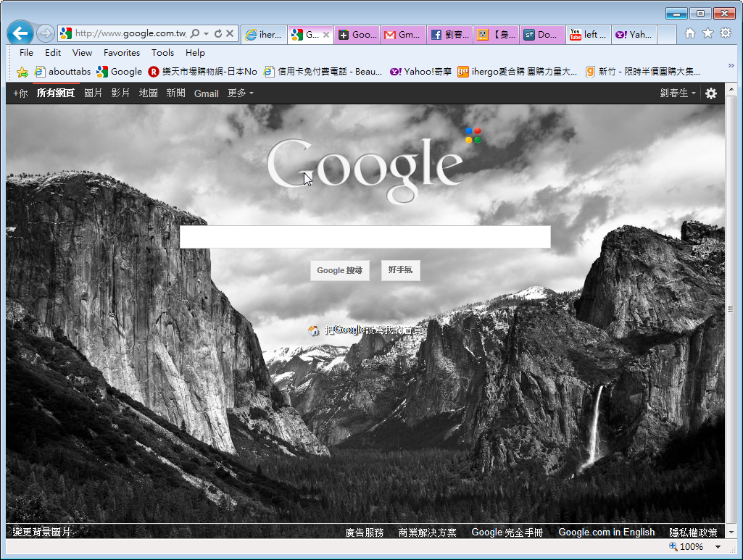Screen dimensions: 743x560
Task: Open the 樂天市場購物網 favorite
Action: pos(202,72)
